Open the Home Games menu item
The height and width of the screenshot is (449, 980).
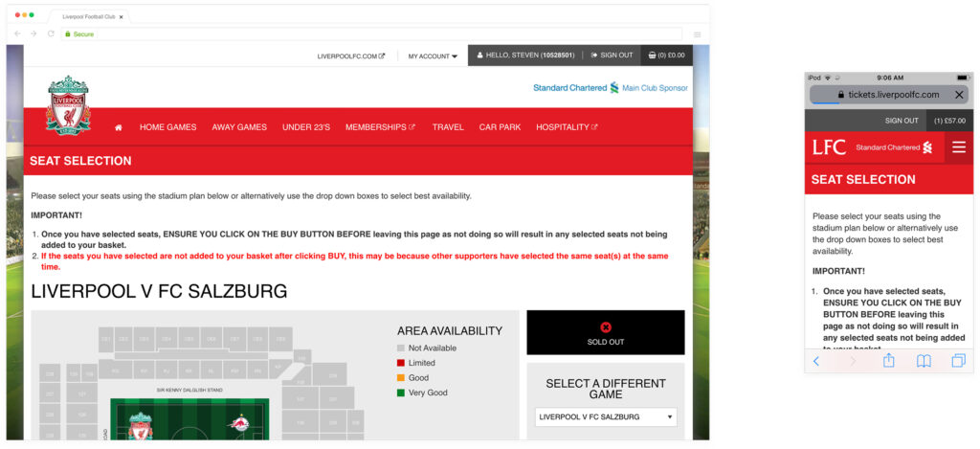pos(167,127)
